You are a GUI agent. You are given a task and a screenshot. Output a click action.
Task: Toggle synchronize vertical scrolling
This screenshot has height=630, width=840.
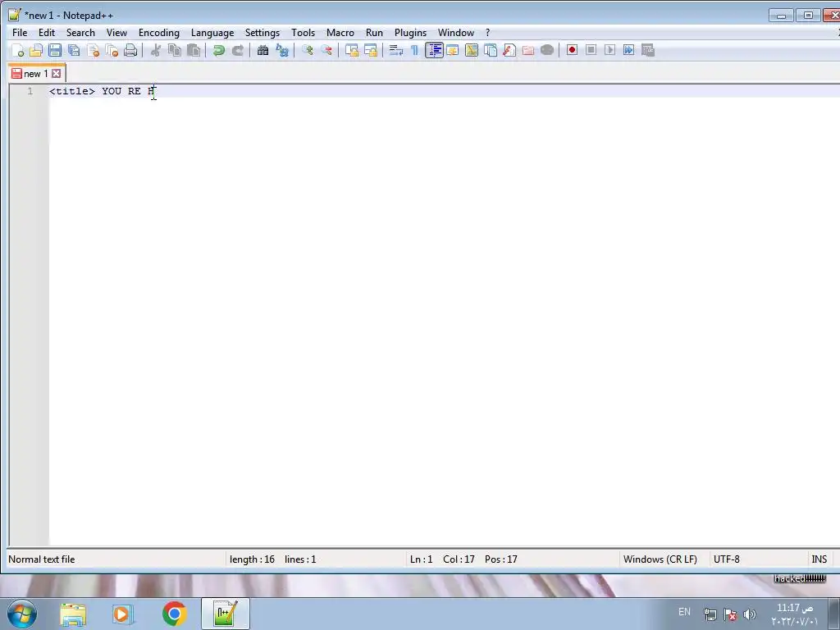point(351,50)
